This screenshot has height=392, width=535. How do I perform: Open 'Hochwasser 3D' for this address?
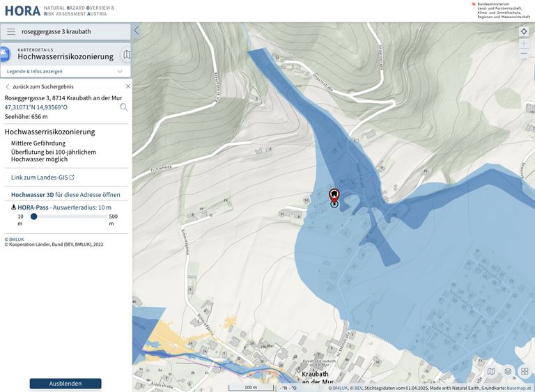65,195
